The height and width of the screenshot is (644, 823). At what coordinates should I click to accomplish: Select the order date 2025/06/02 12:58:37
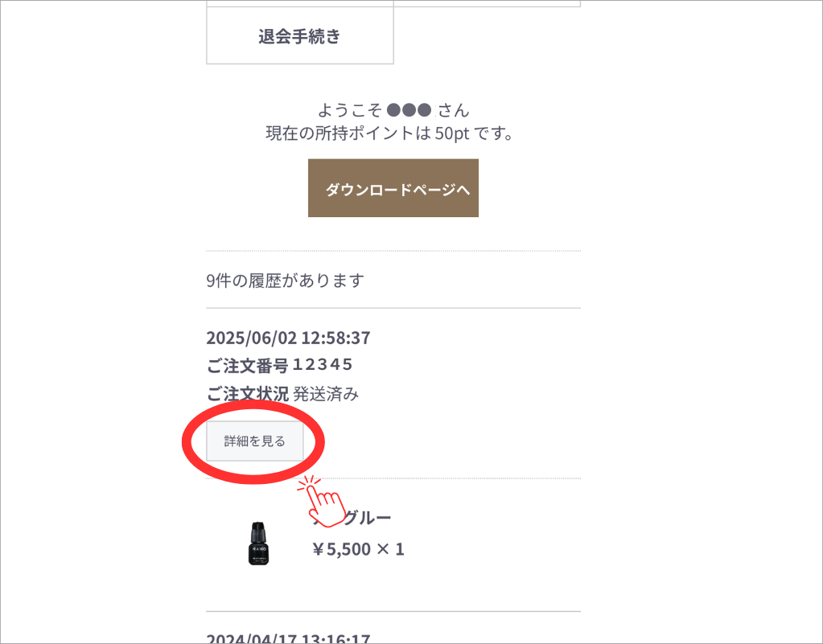pos(288,338)
